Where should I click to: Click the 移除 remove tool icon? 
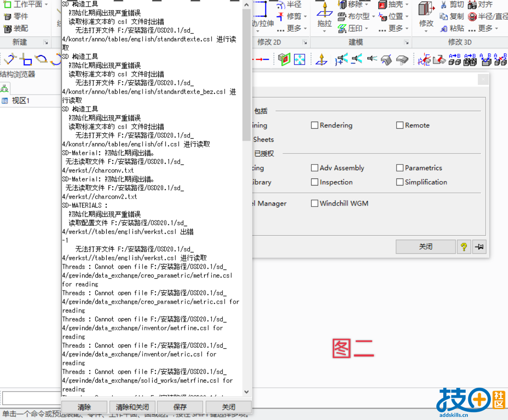pyautogui.click(x=342, y=4)
